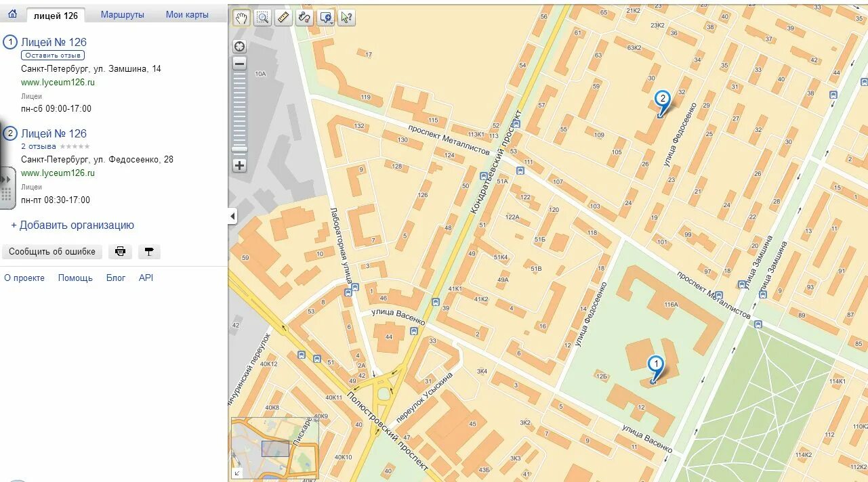
Task: Zoom out with the minus button
Action: point(239,64)
